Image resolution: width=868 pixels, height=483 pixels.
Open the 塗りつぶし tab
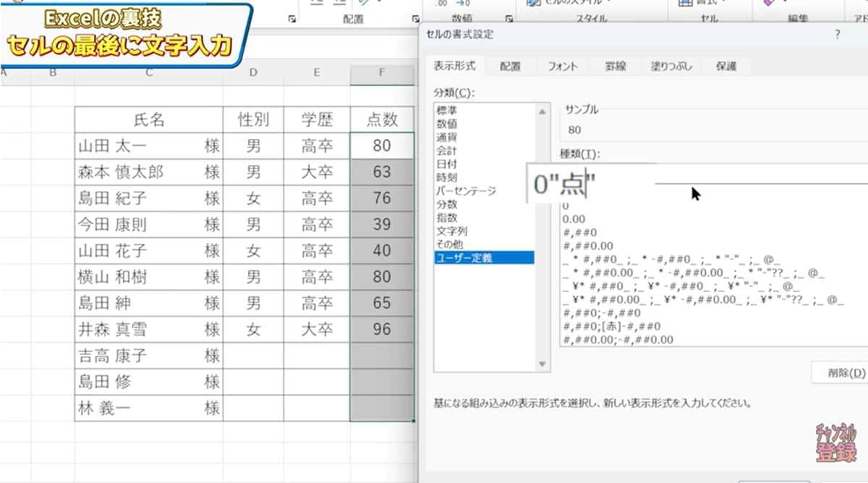coord(671,66)
